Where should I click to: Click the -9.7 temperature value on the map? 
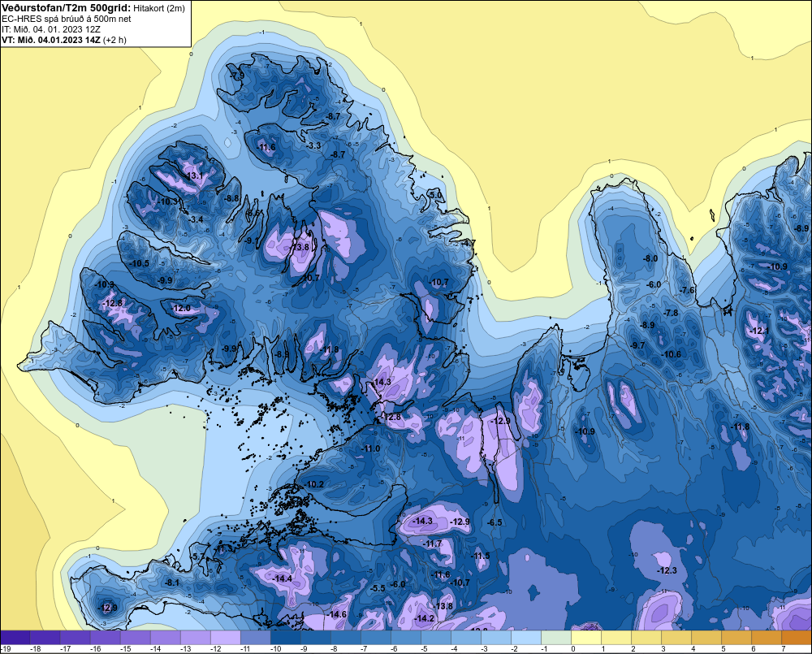click(637, 345)
